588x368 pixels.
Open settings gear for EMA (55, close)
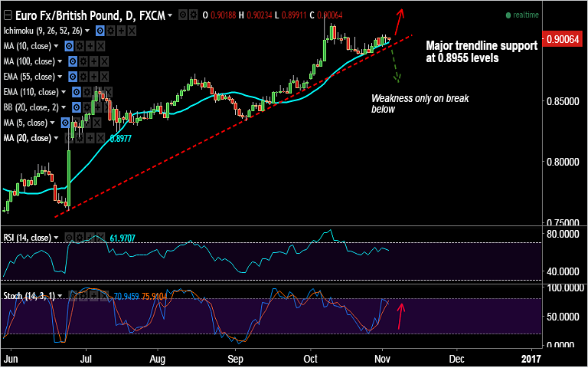click(x=83, y=77)
